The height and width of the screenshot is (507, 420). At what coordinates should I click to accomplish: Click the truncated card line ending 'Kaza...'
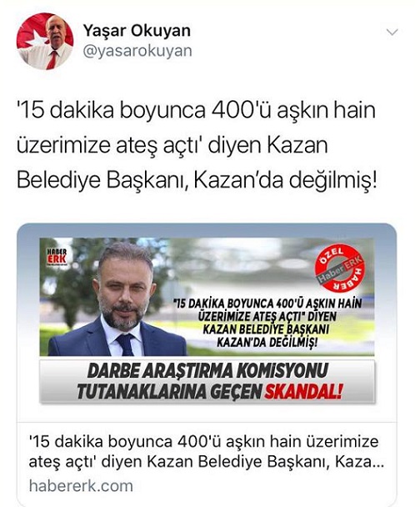tap(206, 462)
